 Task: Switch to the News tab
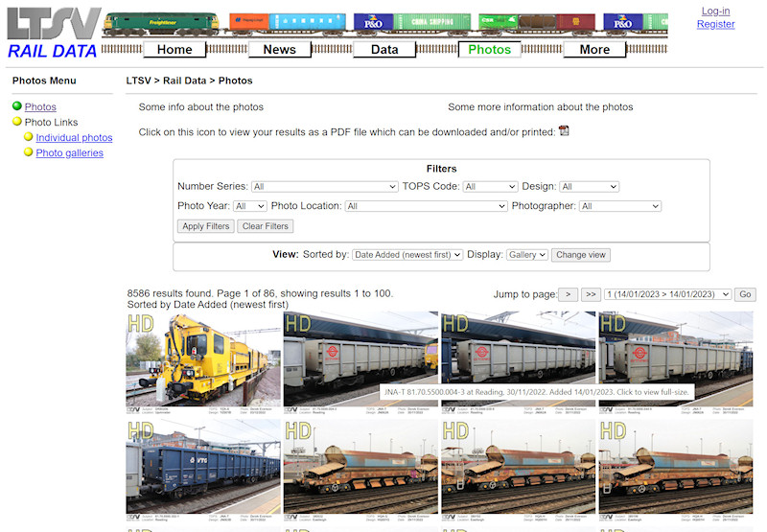280,50
